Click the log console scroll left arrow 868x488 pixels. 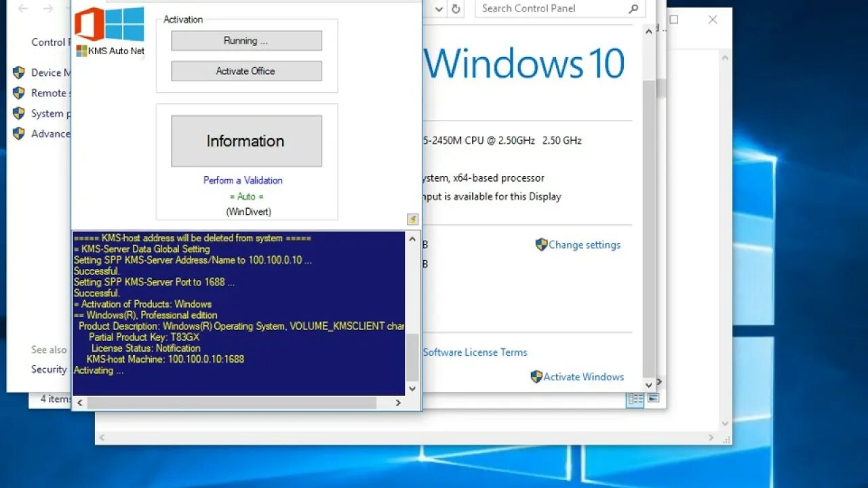(80, 403)
